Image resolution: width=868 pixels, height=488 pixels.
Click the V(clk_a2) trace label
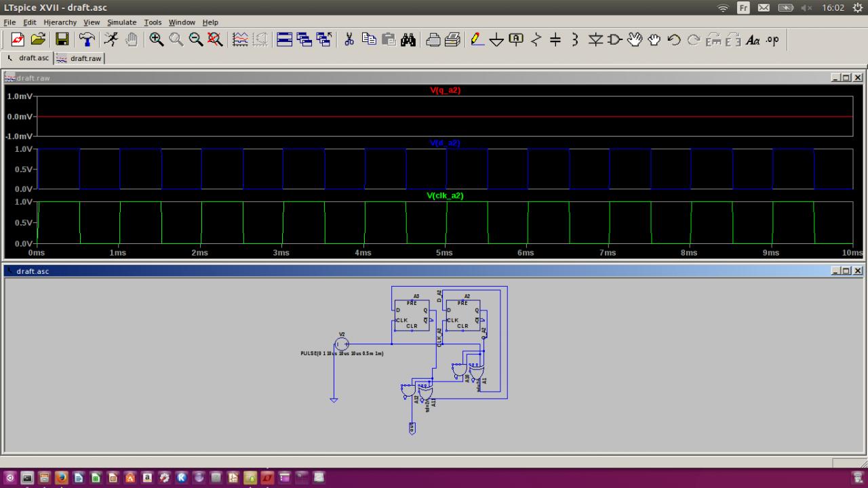click(445, 196)
